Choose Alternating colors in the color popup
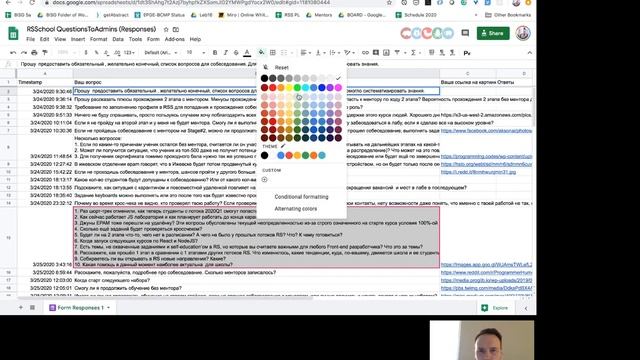Image resolution: width=640 pixels, height=360 pixels. click(x=296, y=209)
